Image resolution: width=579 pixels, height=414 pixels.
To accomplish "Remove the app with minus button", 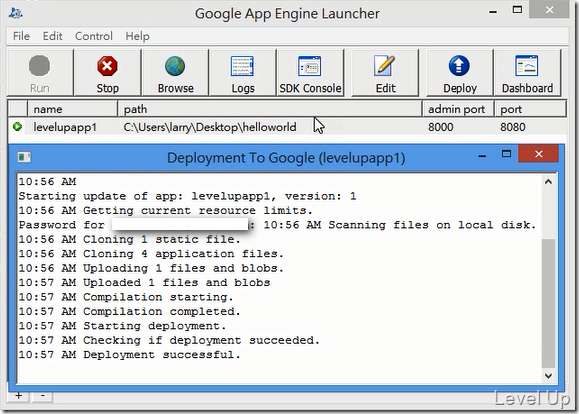I will pos(42,396).
